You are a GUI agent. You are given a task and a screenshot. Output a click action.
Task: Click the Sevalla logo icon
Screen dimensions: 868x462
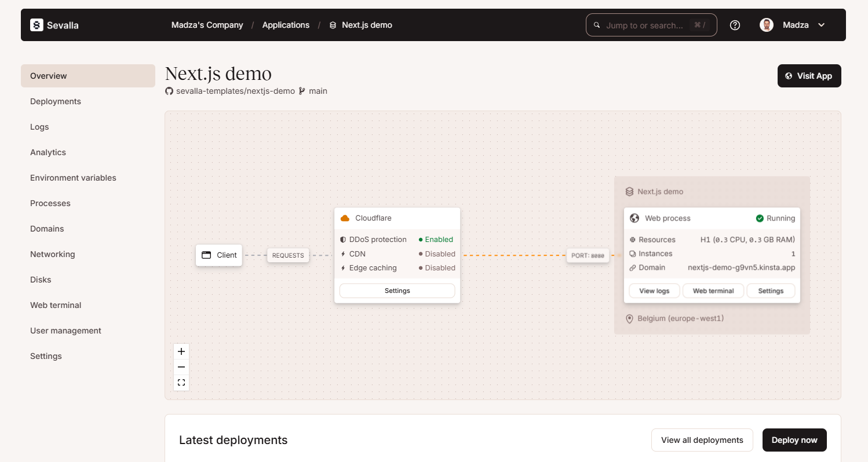(x=37, y=25)
